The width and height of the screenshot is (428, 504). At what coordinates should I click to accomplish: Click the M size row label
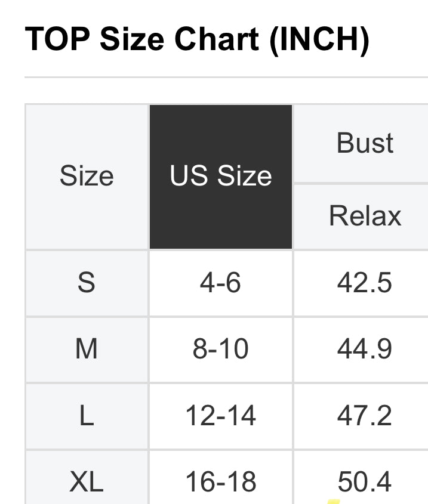tap(87, 349)
